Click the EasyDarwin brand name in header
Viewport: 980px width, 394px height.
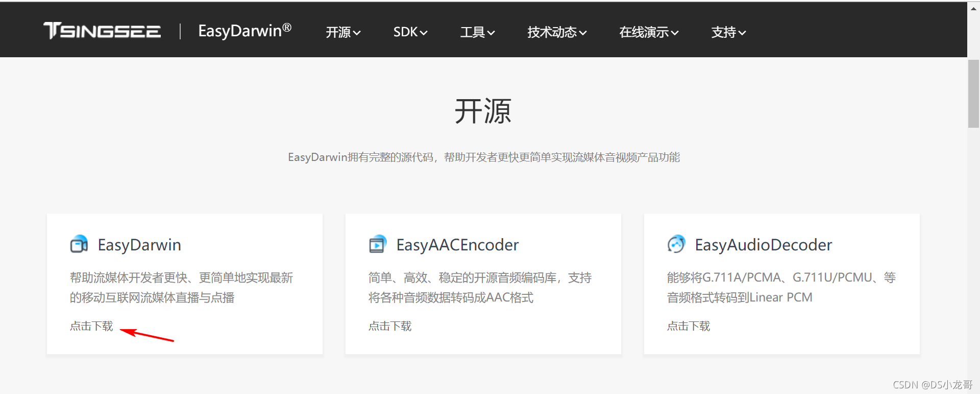[244, 31]
